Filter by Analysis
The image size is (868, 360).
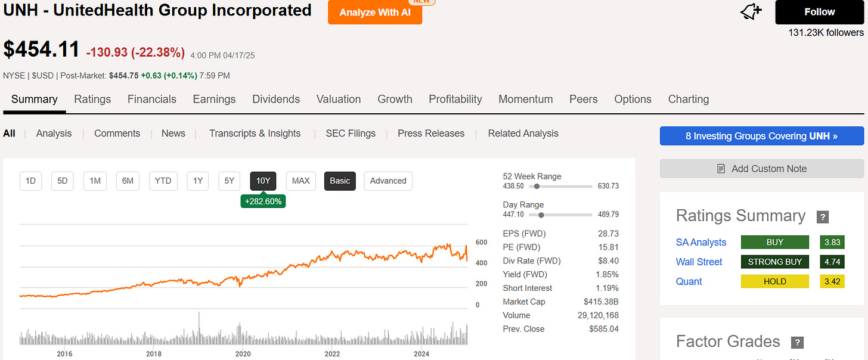coord(54,134)
